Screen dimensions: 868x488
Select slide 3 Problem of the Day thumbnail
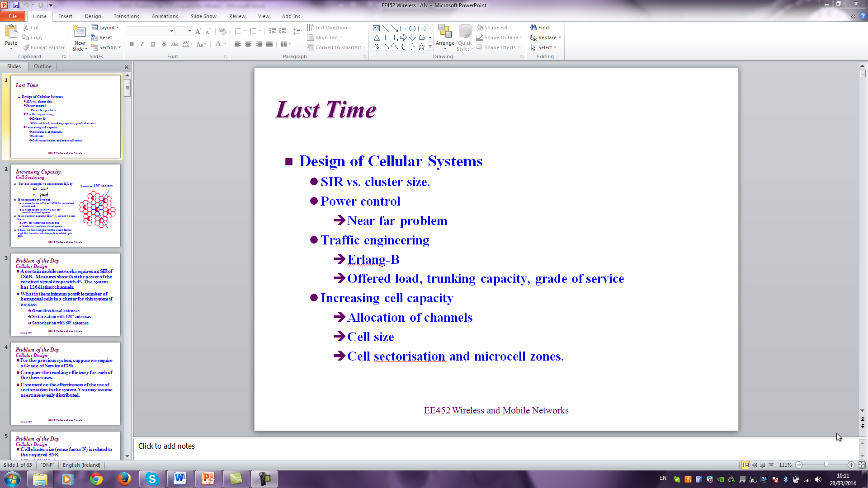(x=66, y=294)
